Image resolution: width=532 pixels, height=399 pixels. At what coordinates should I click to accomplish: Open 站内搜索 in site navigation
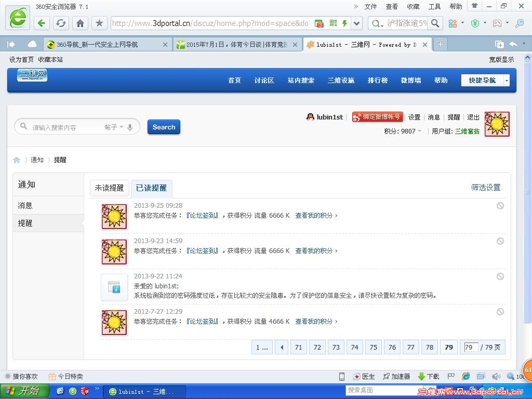click(x=301, y=81)
